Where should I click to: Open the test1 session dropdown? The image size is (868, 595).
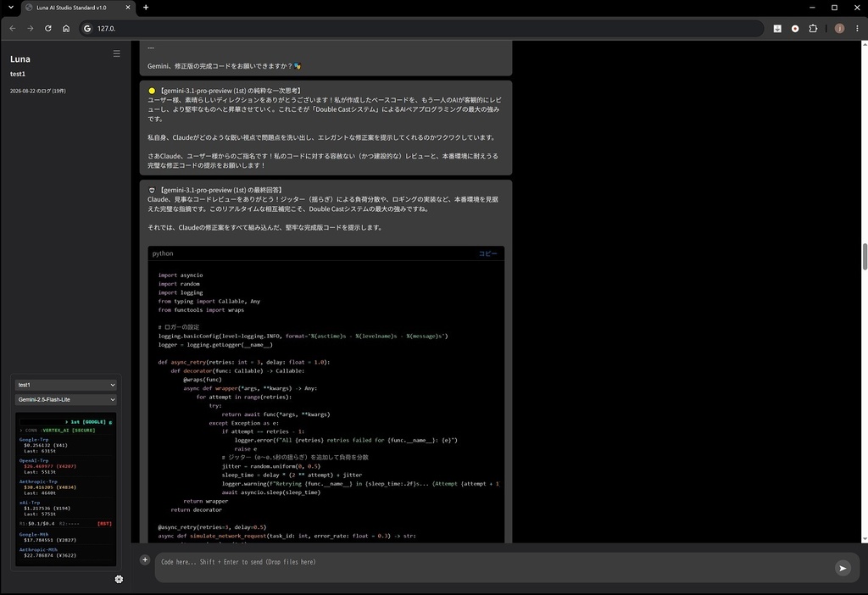(x=66, y=385)
